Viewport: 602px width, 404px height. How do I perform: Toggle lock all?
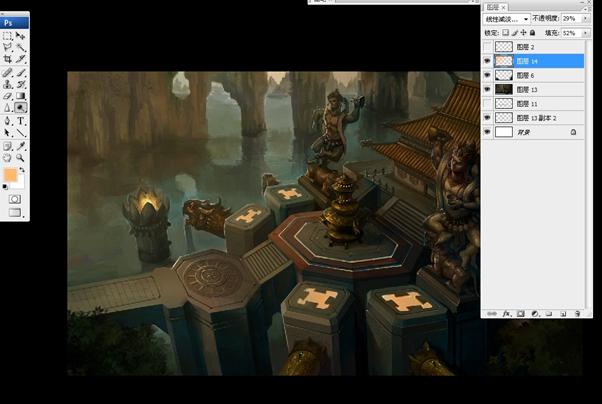click(x=533, y=33)
